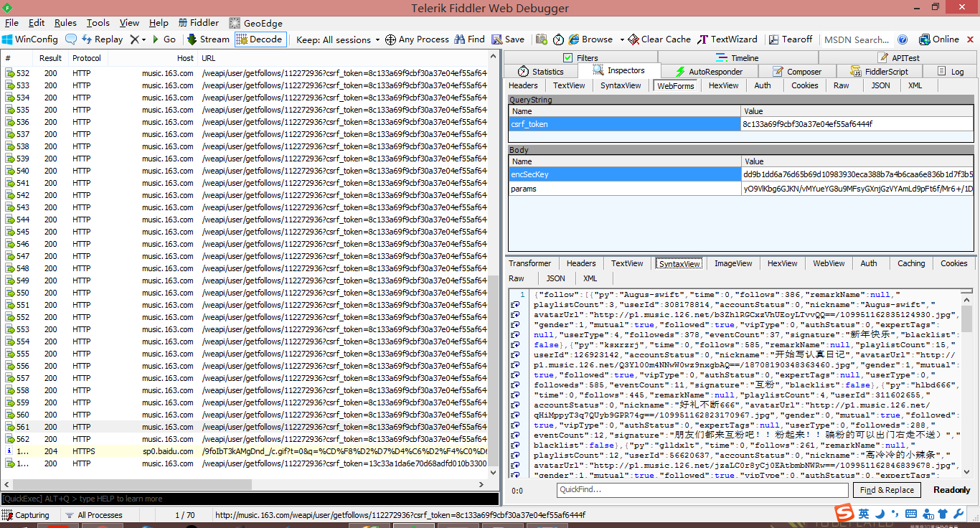
Task: Select the sp0.baidu.com HTTPS session
Action: point(244,451)
